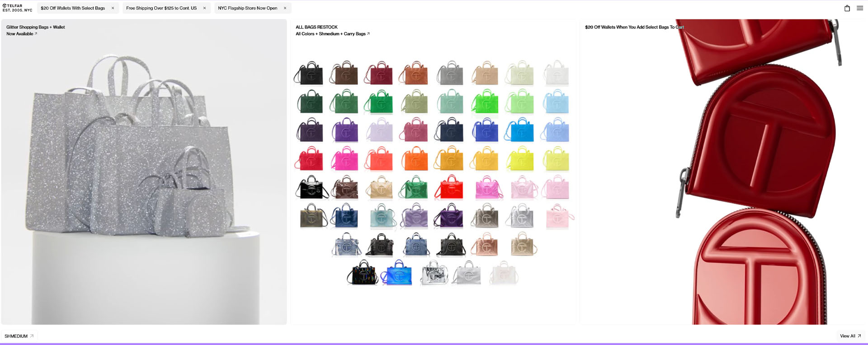Close the Free Shipping Over $125 banner

[204, 8]
